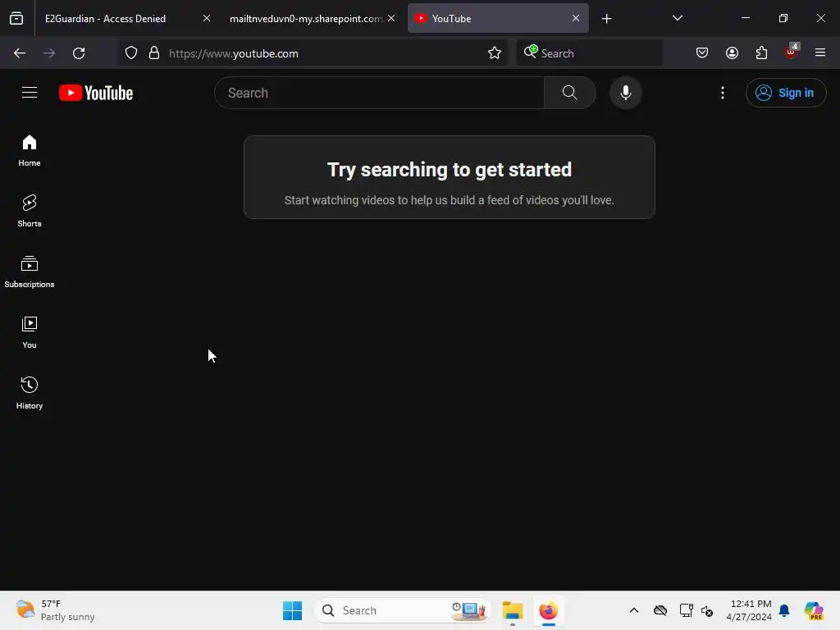840x630 pixels.
Task: Open the Firefox application menu
Action: pos(820,53)
